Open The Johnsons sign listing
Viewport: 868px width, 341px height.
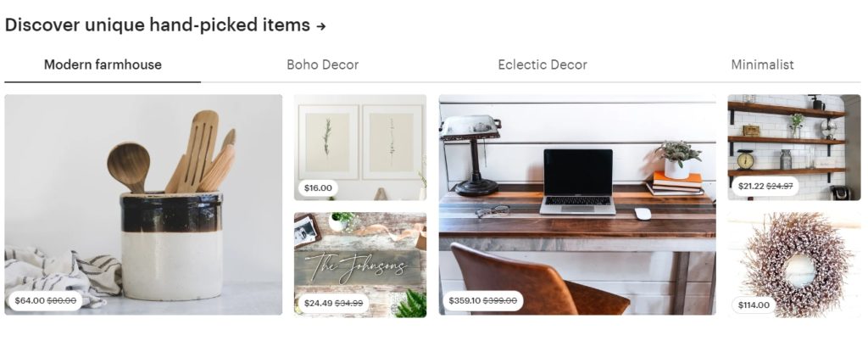pos(360,265)
